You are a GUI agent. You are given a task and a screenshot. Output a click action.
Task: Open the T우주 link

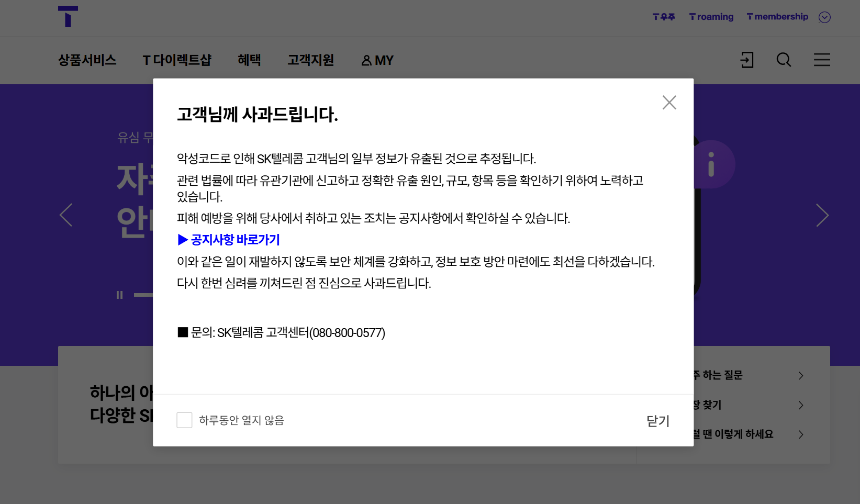664,17
